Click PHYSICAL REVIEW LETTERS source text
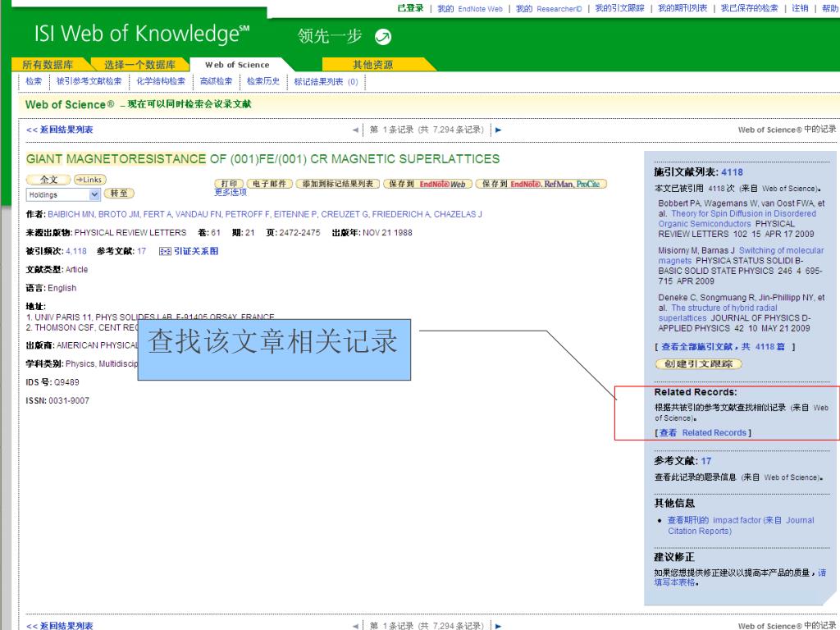The height and width of the screenshot is (630, 840). tap(130, 232)
